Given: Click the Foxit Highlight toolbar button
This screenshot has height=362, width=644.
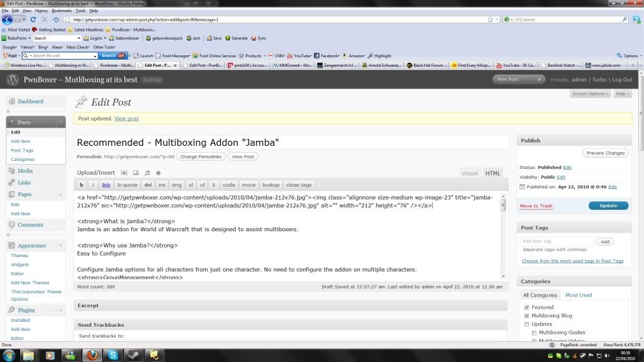Looking at the screenshot, I should click(x=379, y=56).
